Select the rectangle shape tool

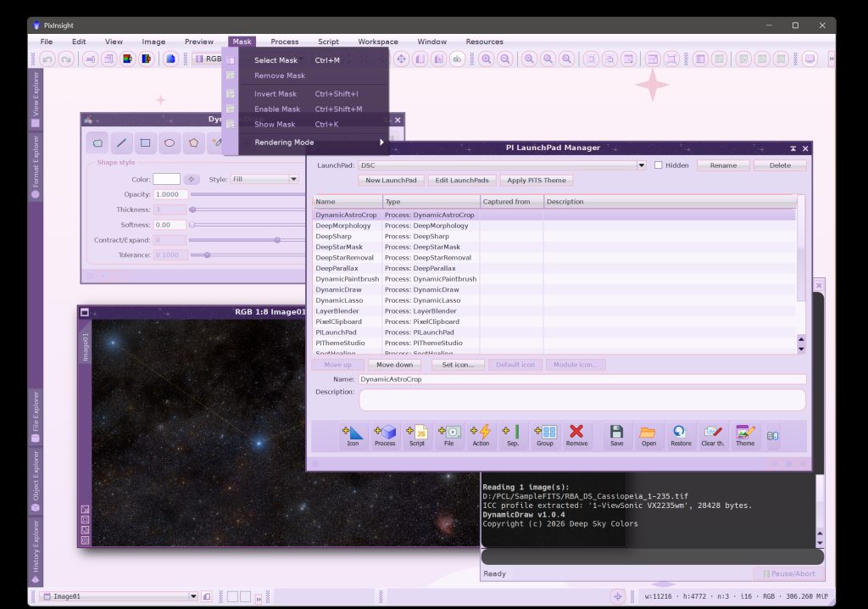click(145, 143)
